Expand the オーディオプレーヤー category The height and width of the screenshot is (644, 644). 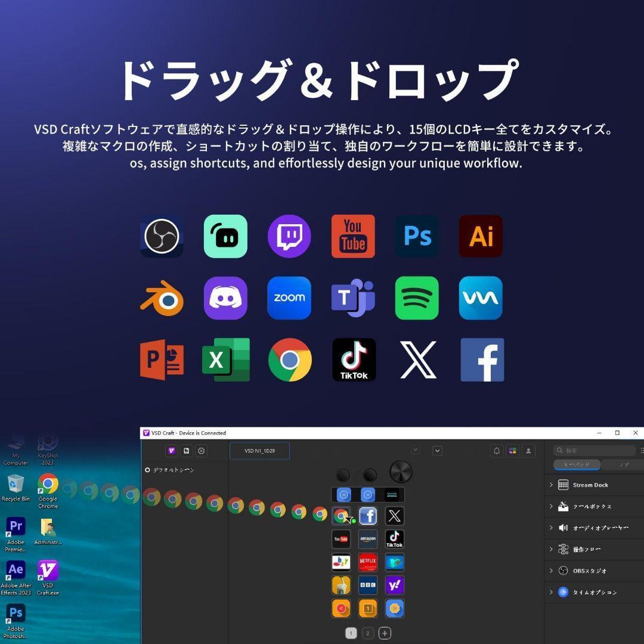(x=594, y=528)
